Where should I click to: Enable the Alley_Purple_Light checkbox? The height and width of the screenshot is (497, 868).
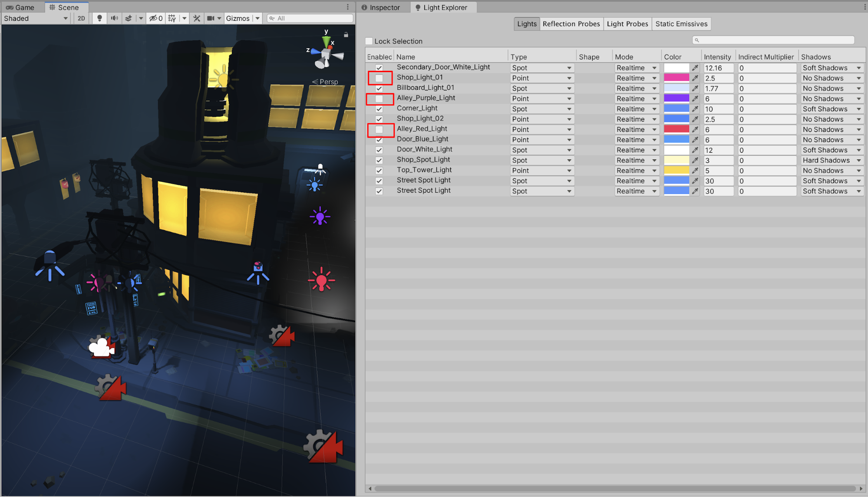[379, 99]
